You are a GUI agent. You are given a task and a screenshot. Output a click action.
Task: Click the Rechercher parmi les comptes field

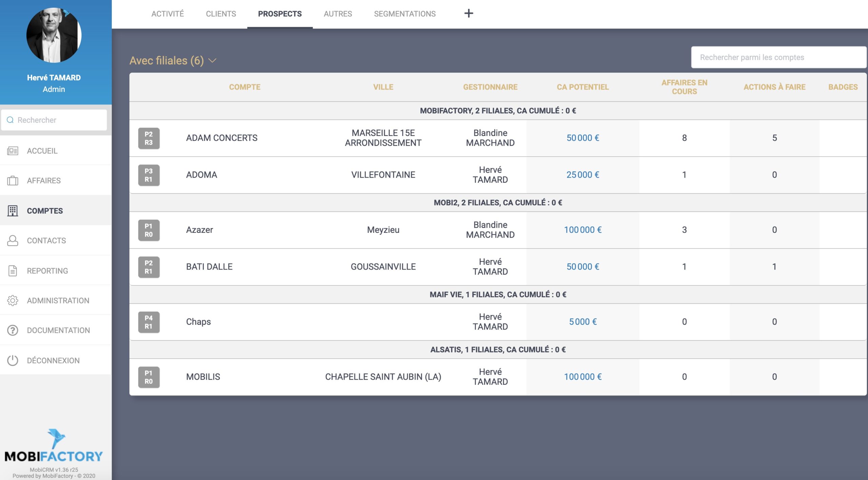pyautogui.click(x=778, y=57)
